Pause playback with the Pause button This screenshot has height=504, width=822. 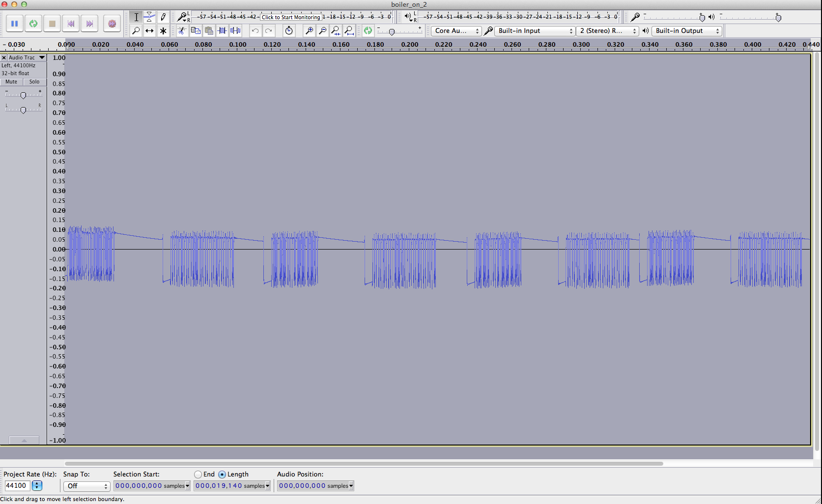click(15, 24)
